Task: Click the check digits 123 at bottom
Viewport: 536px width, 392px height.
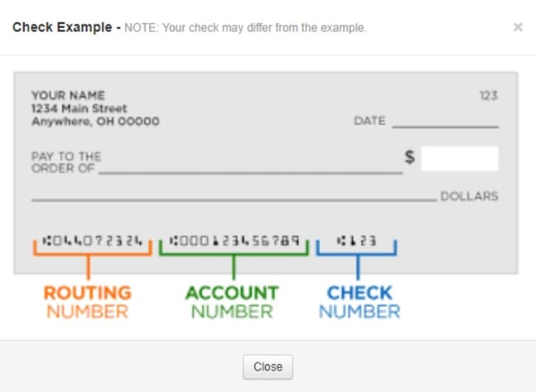Action: [x=356, y=240]
